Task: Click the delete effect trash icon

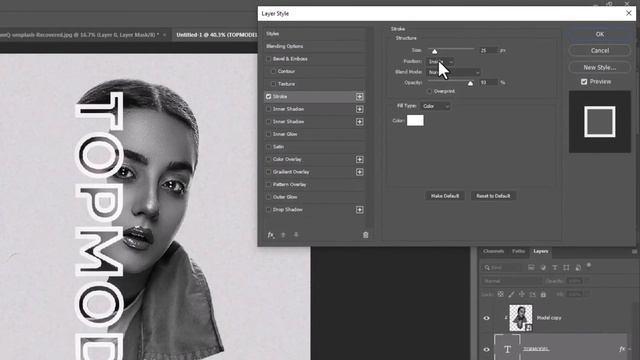Action: (x=365, y=235)
